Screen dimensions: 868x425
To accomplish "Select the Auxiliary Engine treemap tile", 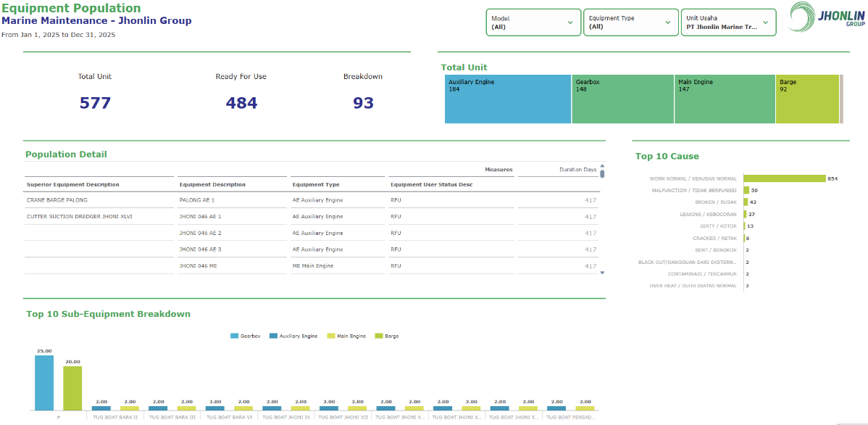I will pyautogui.click(x=508, y=99).
